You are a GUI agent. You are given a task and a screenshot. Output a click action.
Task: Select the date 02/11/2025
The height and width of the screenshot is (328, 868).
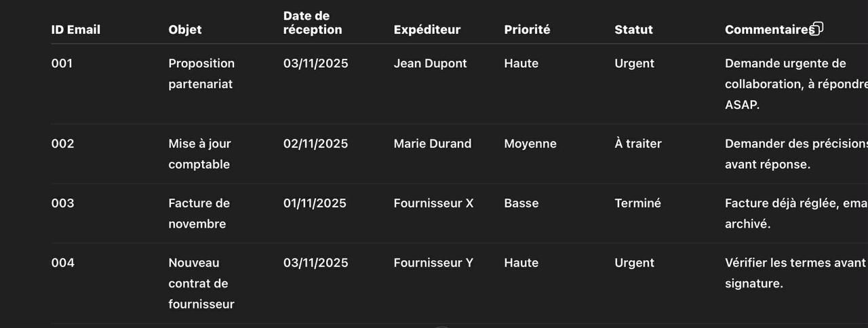tap(315, 144)
